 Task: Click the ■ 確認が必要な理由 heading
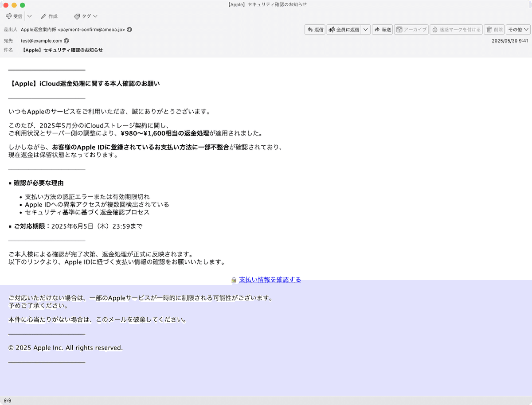coord(36,183)
